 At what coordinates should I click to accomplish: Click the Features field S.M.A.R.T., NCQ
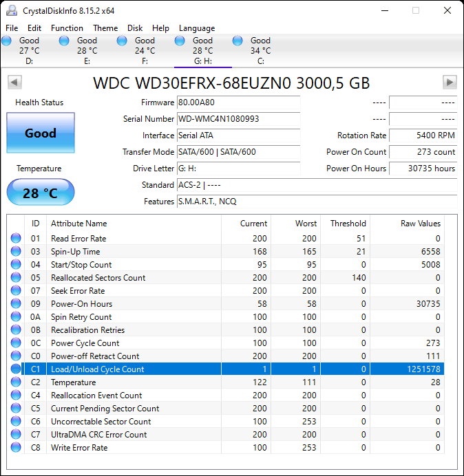(x=317, y=202)
